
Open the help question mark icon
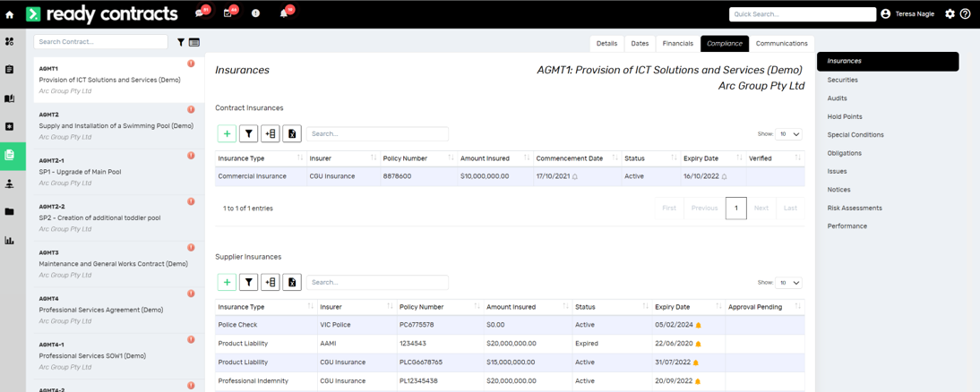(x=965, y=13)
